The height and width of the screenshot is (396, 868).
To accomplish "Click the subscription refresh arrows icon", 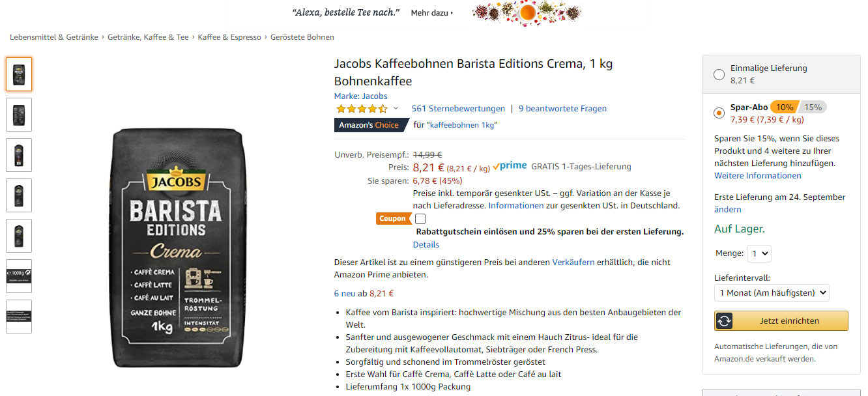I will pos(724,321).
